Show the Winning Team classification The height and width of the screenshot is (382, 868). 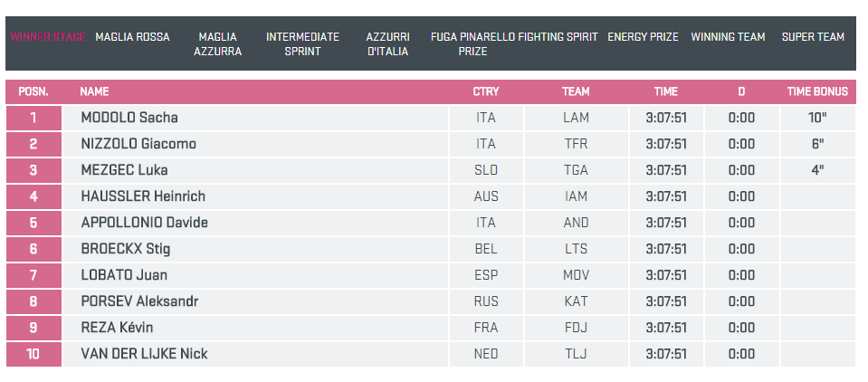(x=728, y=37)
